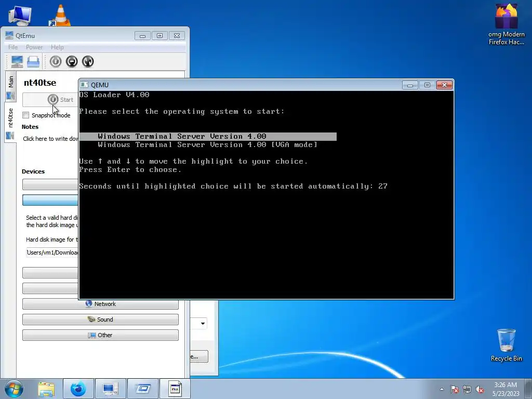Switch to the Firefox taskbar button
This screenshot has height=399, width=532.
[x=78, y=389]
